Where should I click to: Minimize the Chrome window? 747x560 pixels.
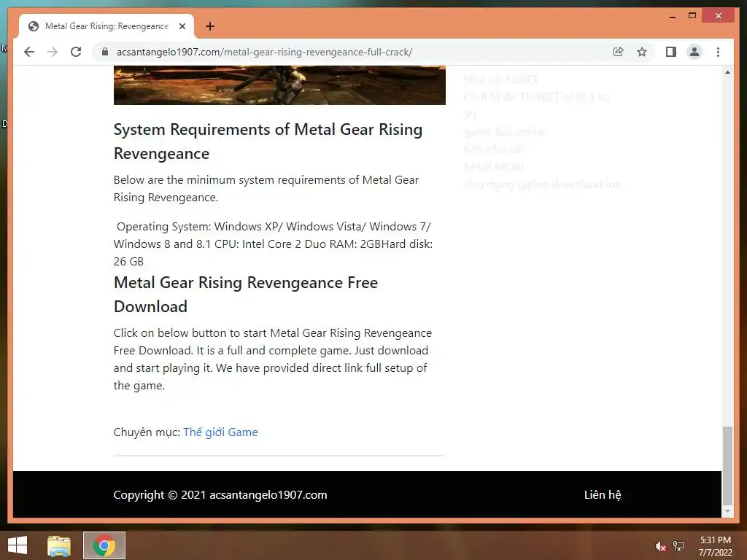pyautogui.click(x=673, y=16)
